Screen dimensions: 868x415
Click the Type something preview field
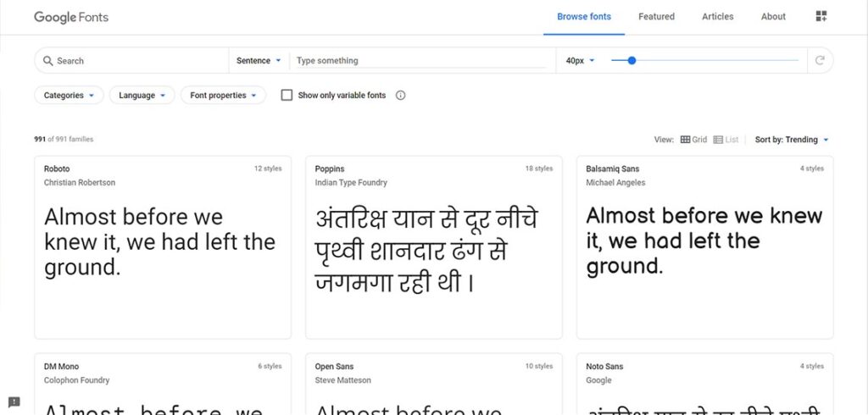pyautogui.click(x=420, y=61)
